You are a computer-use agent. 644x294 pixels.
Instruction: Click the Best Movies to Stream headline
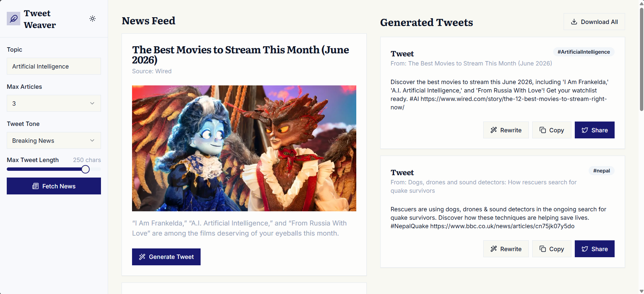[x=240, y=55]
